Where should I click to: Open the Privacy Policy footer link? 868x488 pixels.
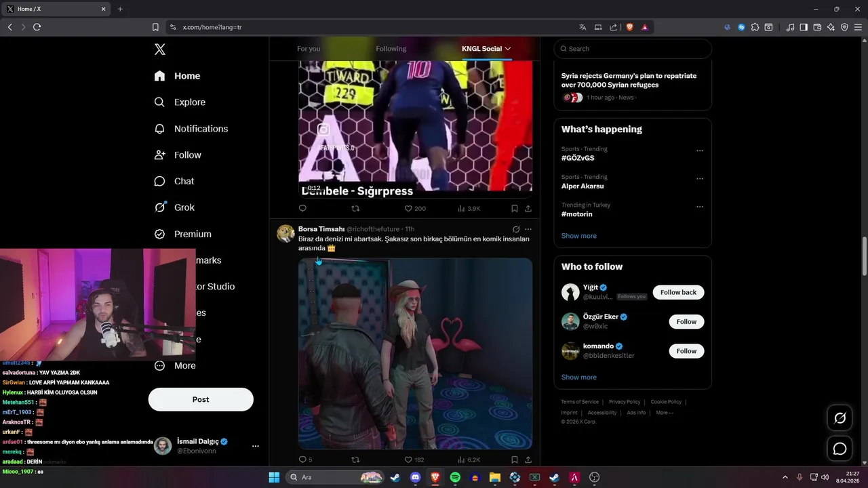[625, 402]
